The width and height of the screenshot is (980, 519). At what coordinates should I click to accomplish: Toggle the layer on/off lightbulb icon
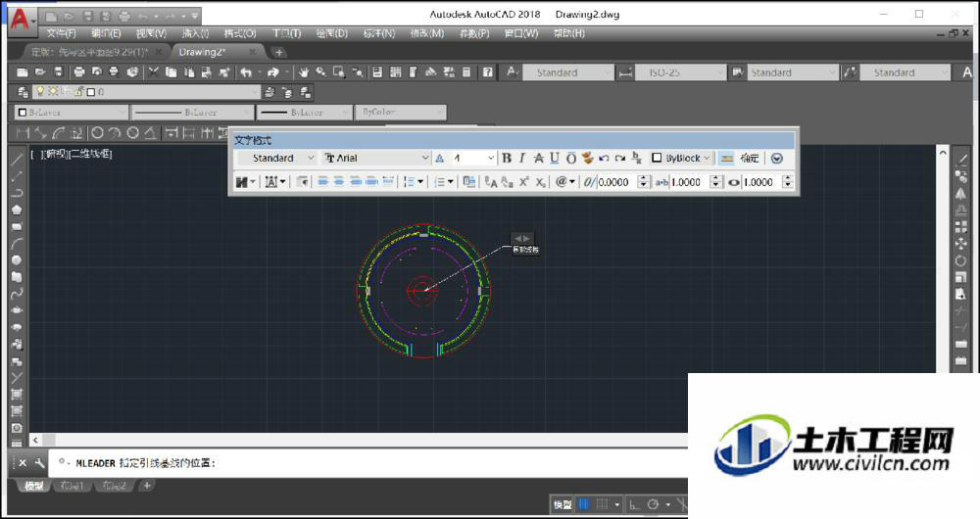pos(40,92)
